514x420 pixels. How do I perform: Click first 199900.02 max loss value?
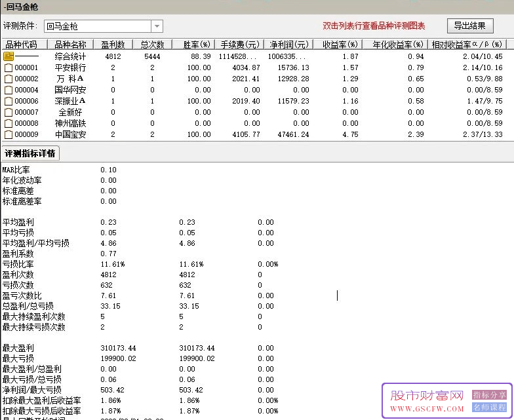[x=118, y=358]
